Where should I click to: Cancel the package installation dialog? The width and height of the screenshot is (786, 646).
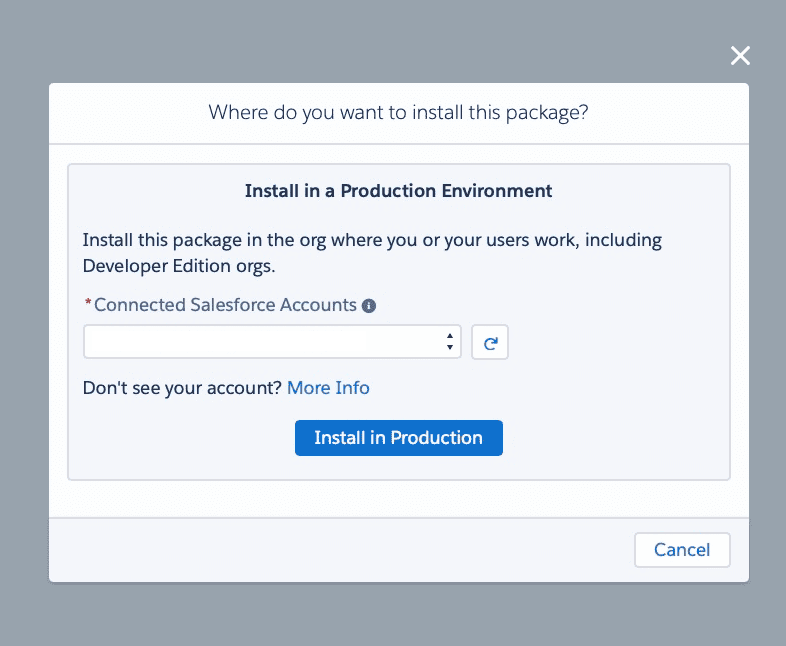pos(682,550)
